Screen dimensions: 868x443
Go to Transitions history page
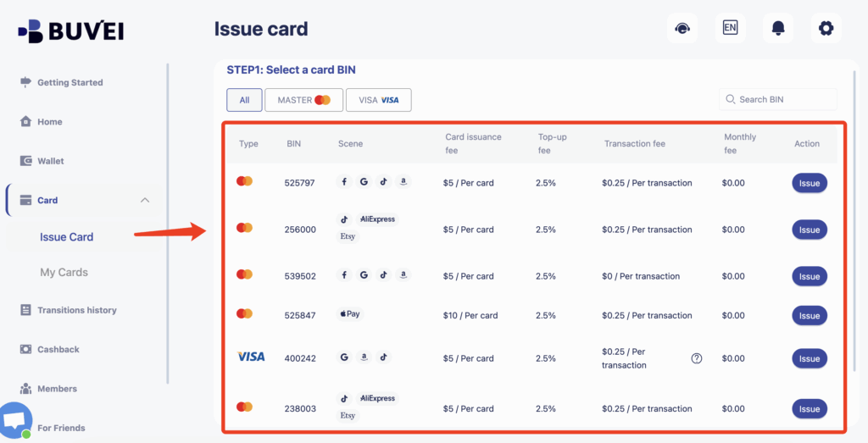click(76, 310)
